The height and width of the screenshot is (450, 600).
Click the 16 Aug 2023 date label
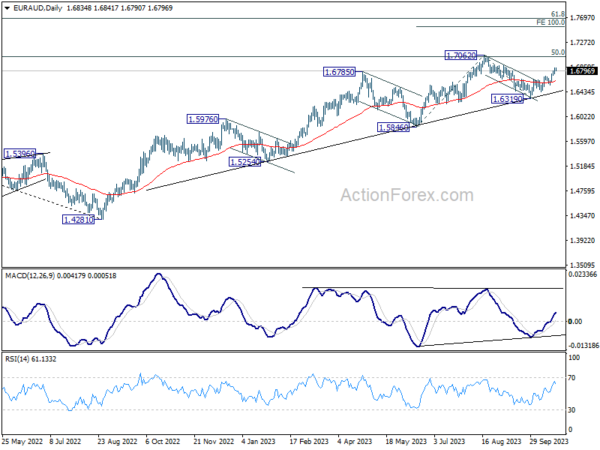pyautogui.click(x=501, y=442)
